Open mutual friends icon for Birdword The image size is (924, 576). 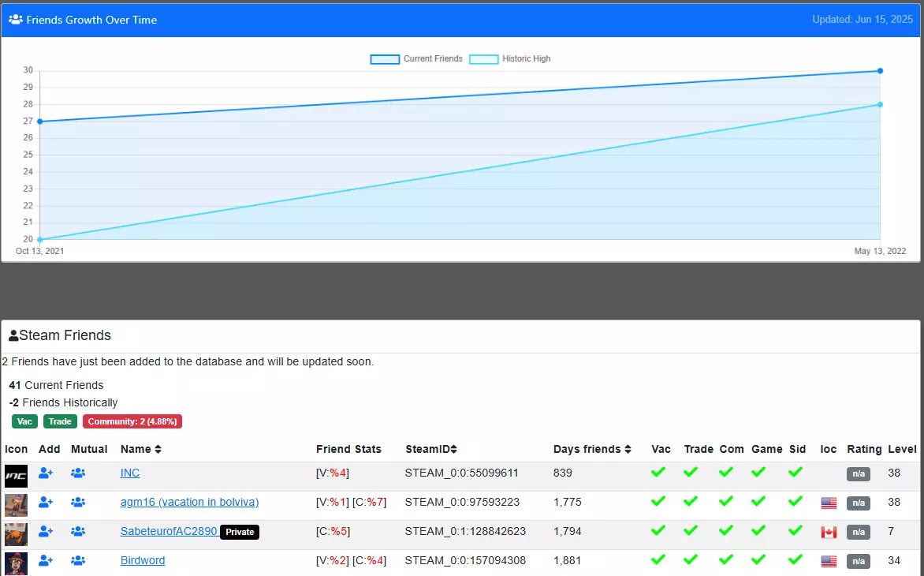(78, 560)
